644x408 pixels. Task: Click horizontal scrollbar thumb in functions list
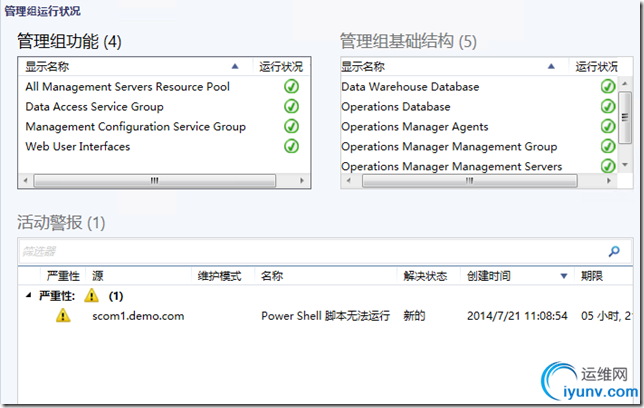click(154, 180)
